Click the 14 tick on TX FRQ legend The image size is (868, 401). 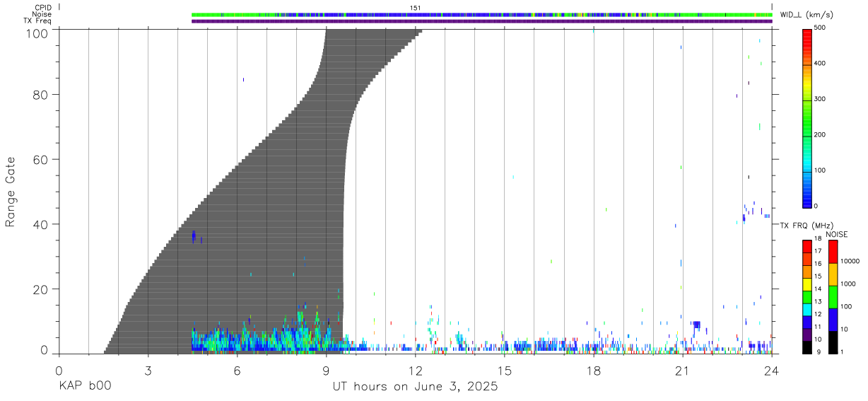coord(817,289)
